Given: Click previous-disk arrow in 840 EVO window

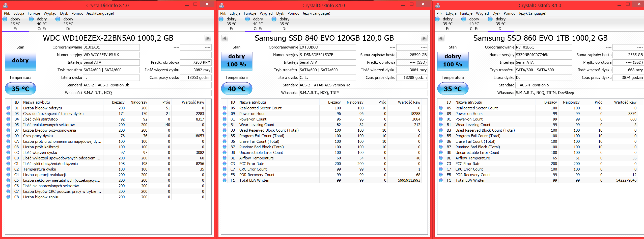Looking at the screenshot, I should (225, 38).
